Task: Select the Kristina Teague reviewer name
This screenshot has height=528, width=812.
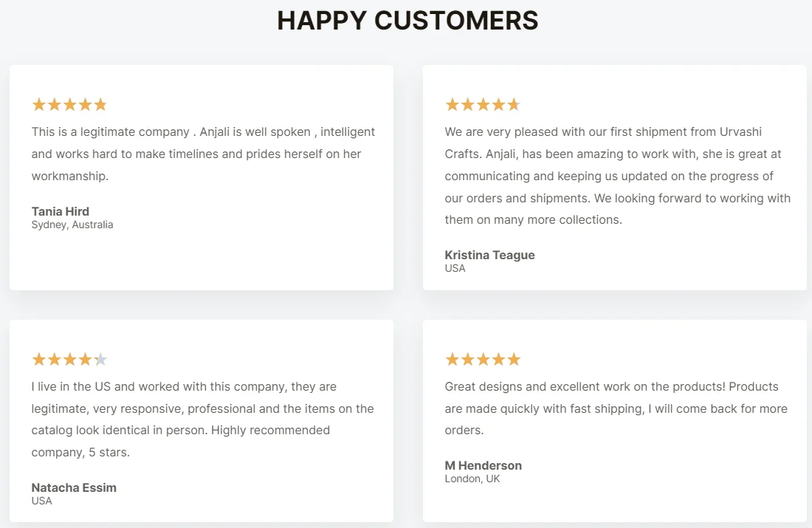Action: [489, 255]
